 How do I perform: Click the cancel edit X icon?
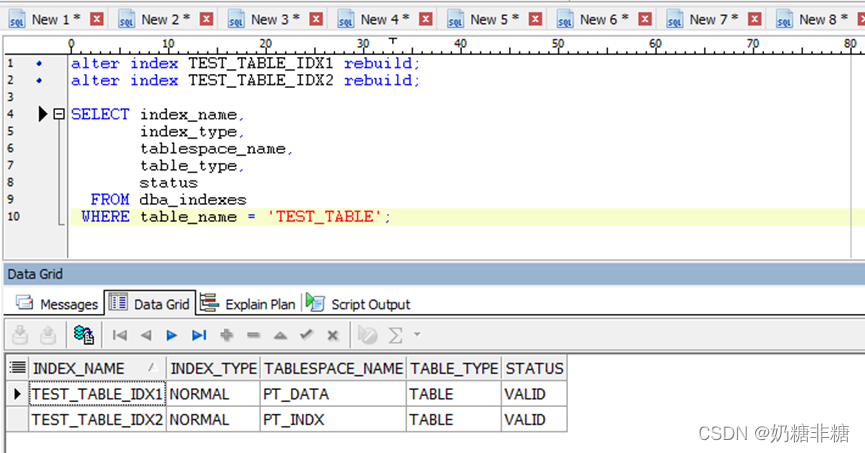tap(333, 335)
